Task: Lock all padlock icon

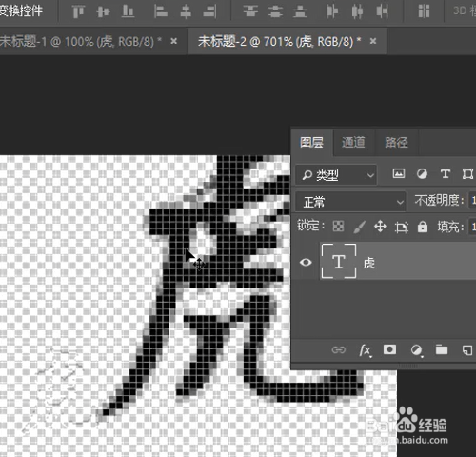Action: pyautogui.click(x=423, y=227)
